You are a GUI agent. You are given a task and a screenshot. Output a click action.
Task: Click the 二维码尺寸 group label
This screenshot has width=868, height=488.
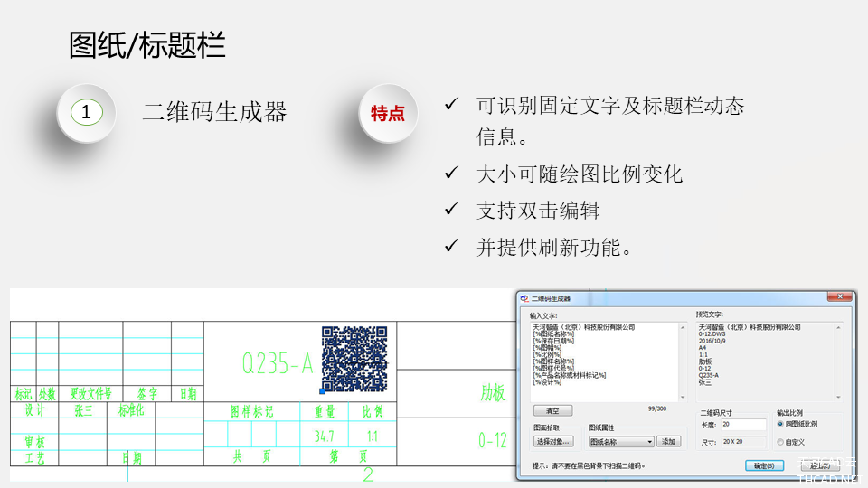(x=716, y=413)
